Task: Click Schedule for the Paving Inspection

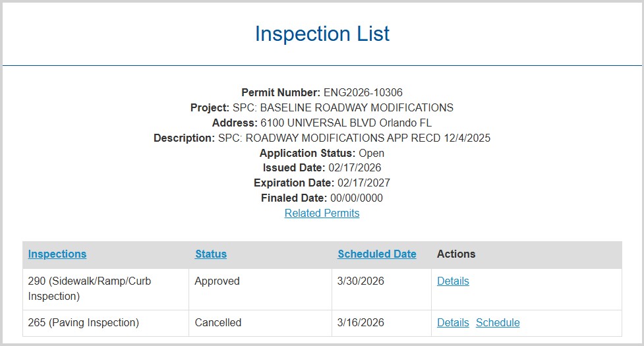Action: [498, 322]
